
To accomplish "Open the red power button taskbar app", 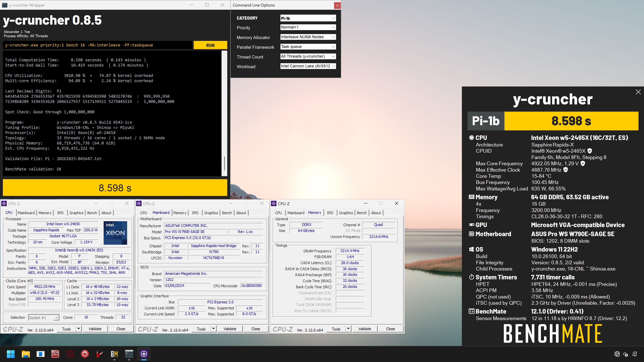I will [85, 354].
